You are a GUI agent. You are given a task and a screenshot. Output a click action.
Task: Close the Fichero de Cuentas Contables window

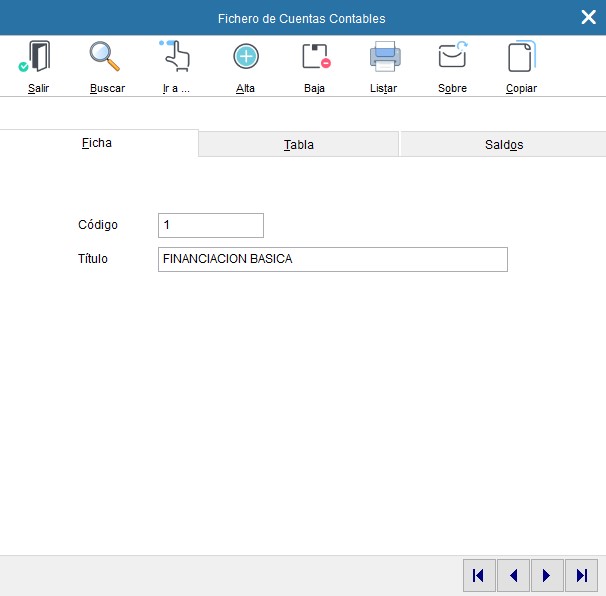[588, 17]
